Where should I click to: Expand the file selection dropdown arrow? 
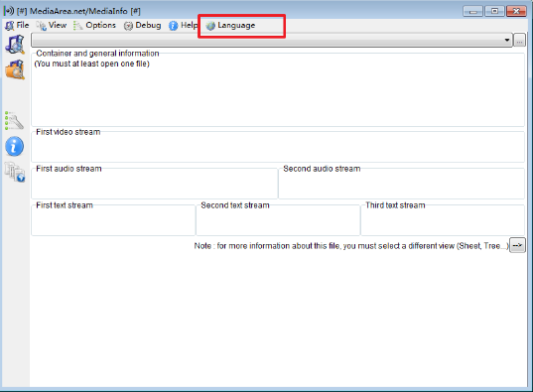507,40
